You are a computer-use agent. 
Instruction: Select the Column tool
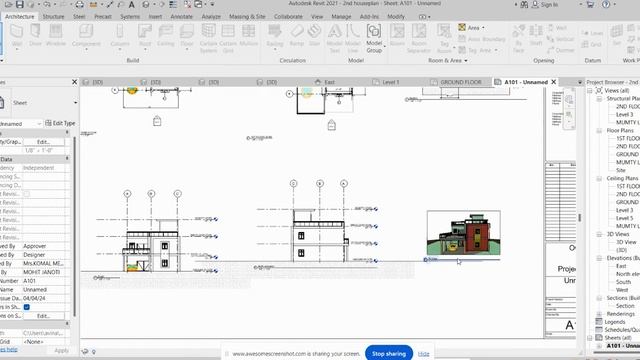point(120,36)
